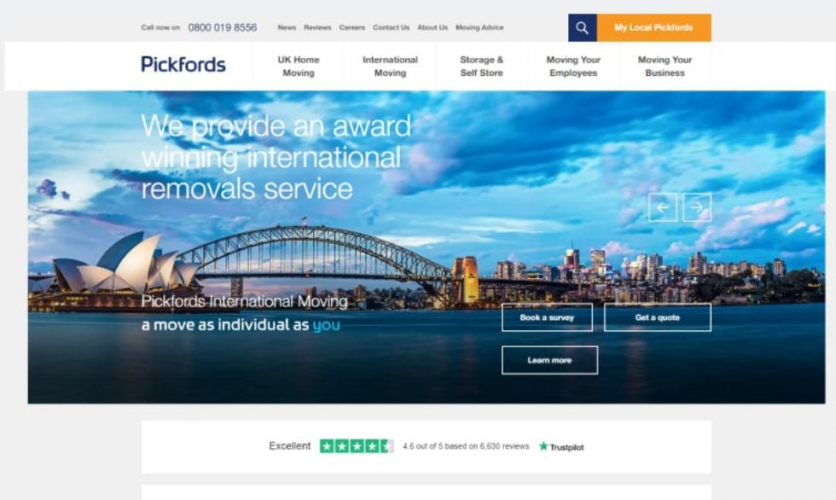Image resolution: width=836 pixels, height=500 pixels.
Task: Open My Local Pickfords
Action: pyautogui.click(x=654, y=28)
